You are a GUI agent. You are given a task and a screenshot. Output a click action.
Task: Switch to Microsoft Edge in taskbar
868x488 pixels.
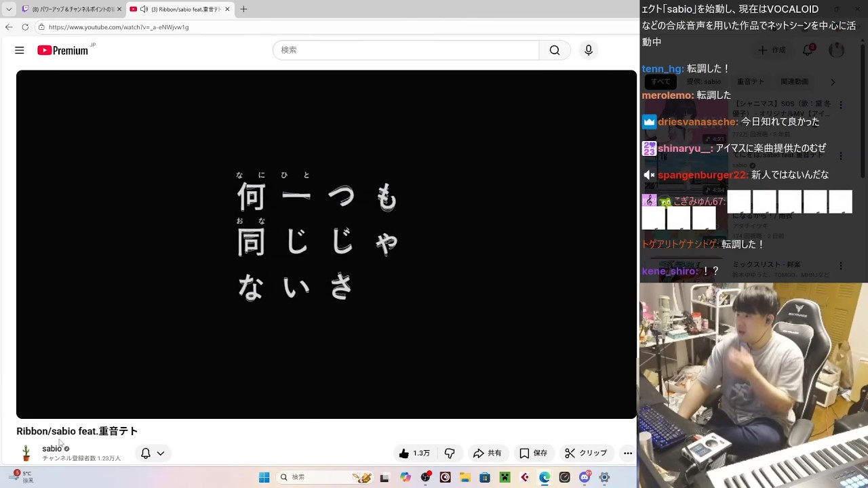pos(545,477)
